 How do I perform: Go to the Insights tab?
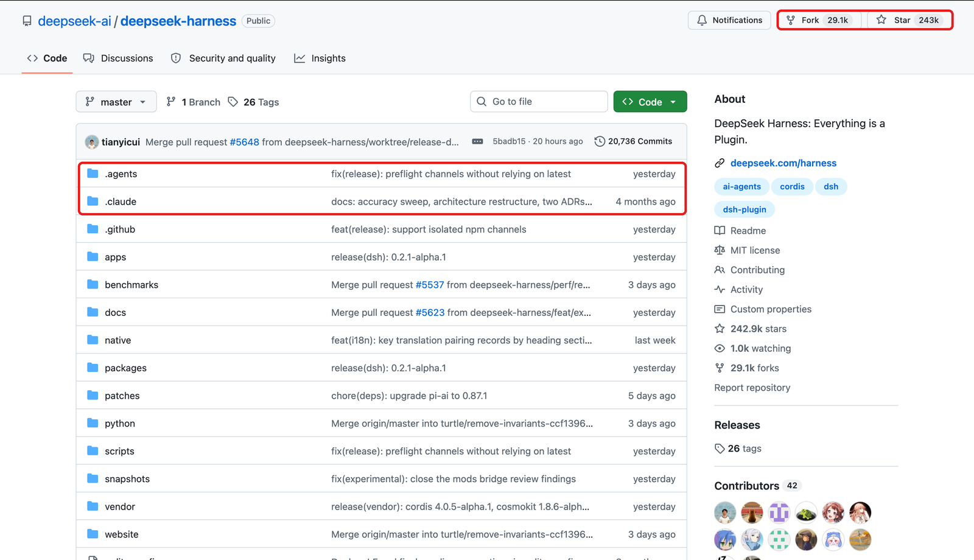[x=320, y=58]
